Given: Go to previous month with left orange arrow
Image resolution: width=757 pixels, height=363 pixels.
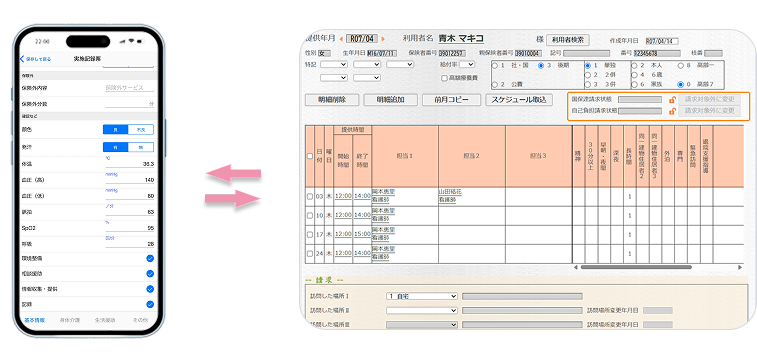Looking at the screenshot, I should click(342, 39).
